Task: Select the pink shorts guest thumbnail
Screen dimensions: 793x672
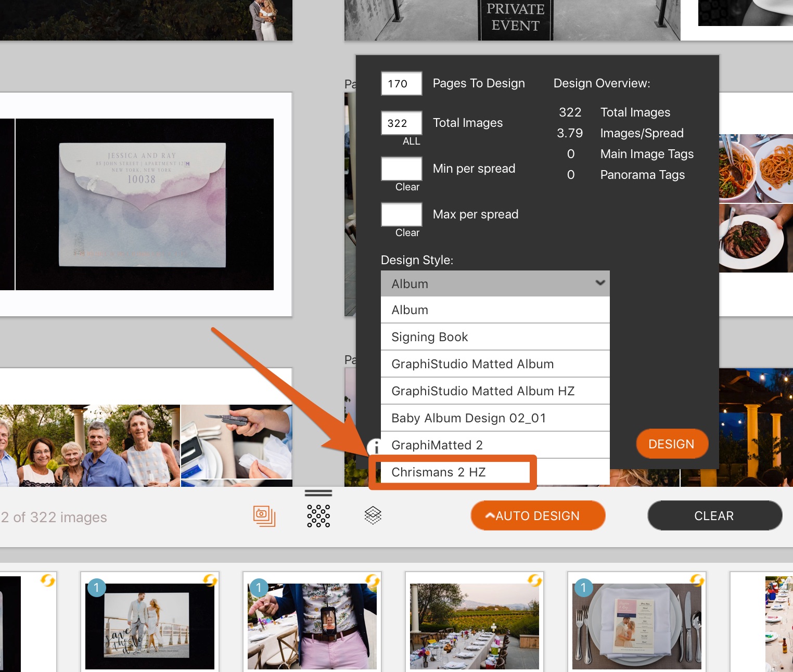Action: (312, 626)
